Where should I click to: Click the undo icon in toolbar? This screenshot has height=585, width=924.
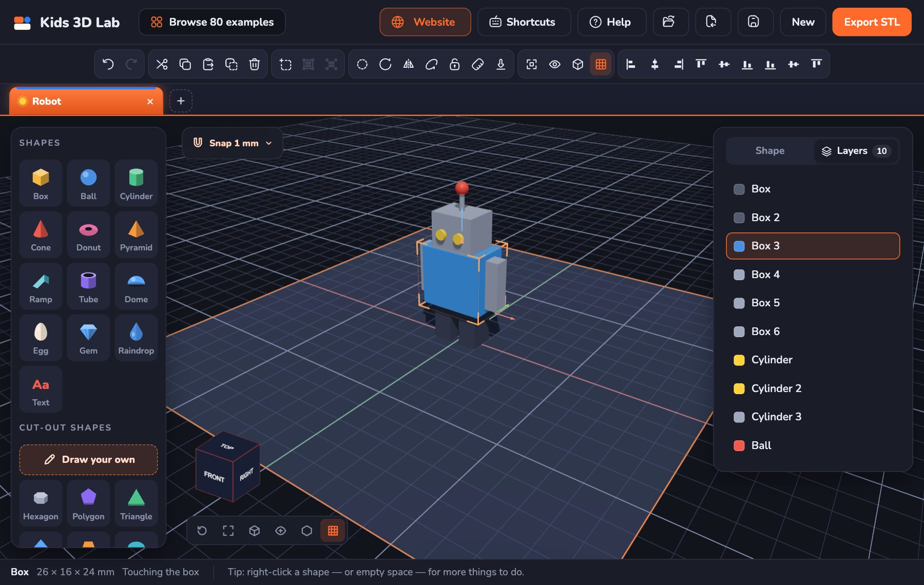[x=108, y=64]
